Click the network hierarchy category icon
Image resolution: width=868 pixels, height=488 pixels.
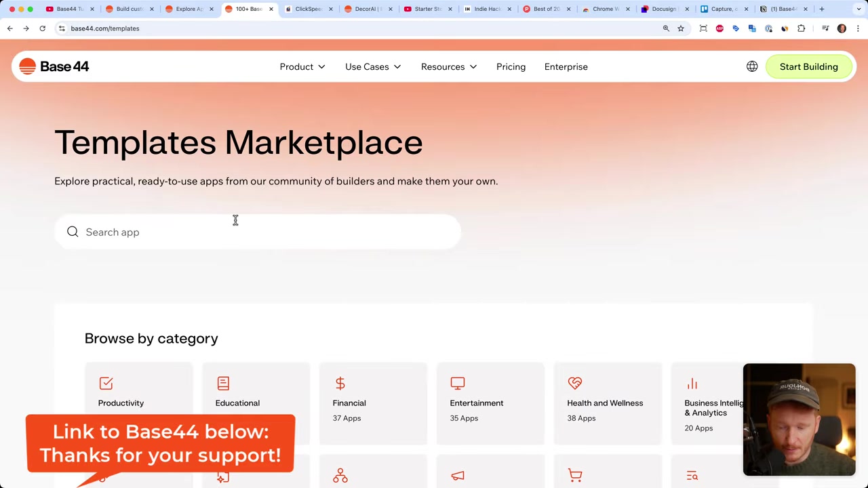click(340, 476)
